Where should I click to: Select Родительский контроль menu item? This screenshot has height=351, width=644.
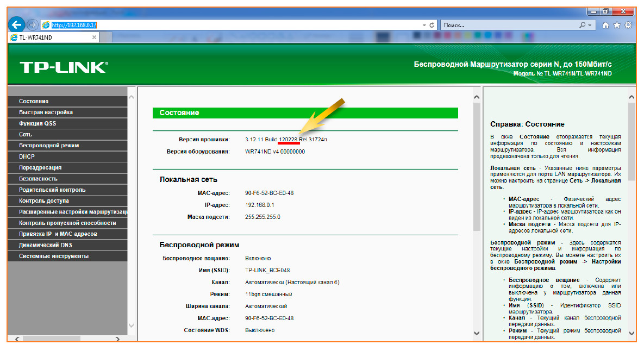click(x=52, y=190)
